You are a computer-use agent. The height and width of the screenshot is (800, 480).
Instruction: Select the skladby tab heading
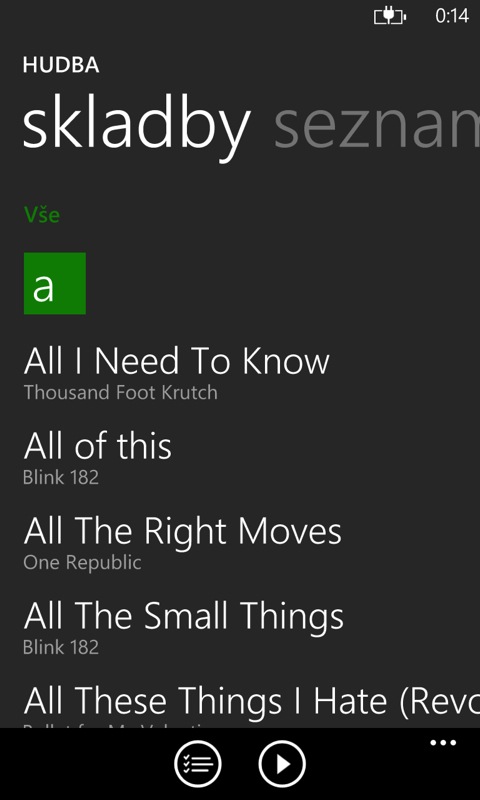pos(137,128)
